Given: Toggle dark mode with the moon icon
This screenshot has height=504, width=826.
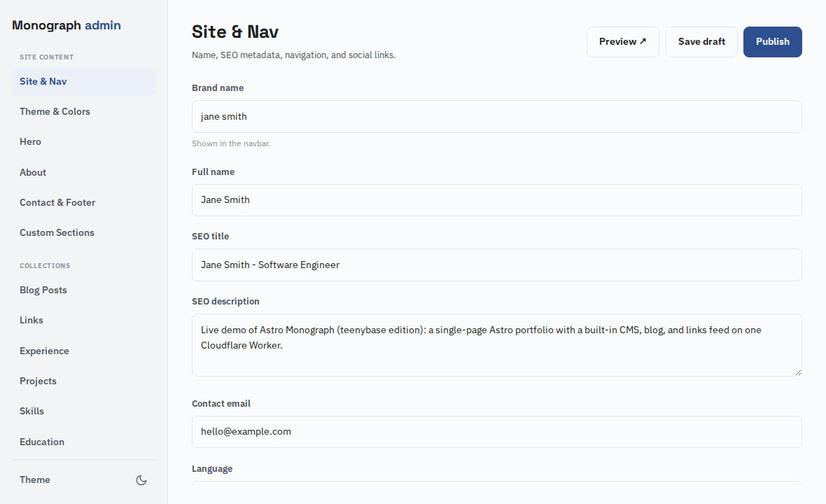Looking at the screenshot, I should click(x=141, y=479).
